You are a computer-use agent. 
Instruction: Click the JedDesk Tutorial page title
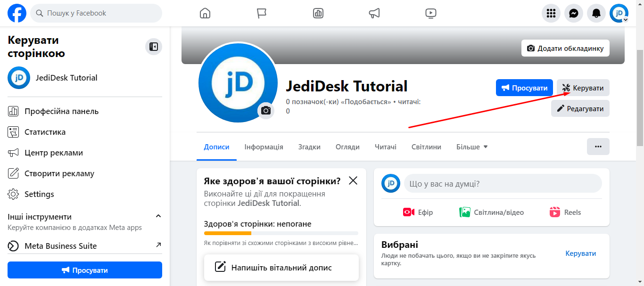(347, 86)
